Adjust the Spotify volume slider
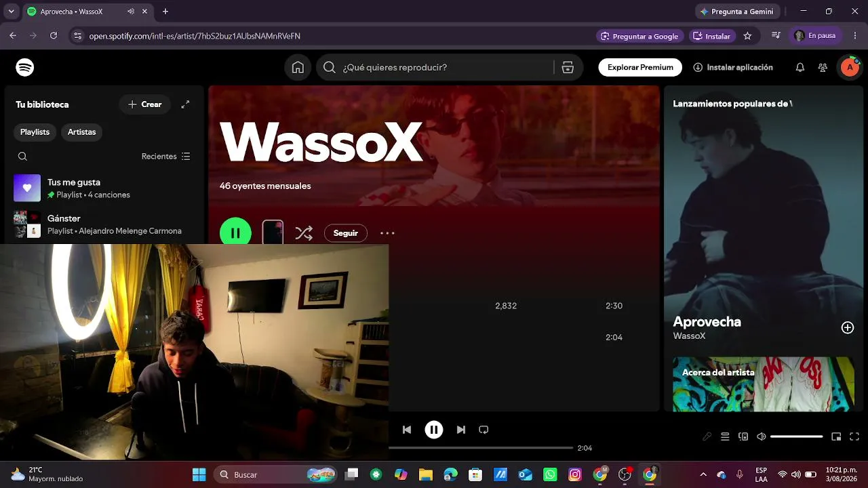Image resolution: width=868 pixels, height=488 pixels. (797, 437)
